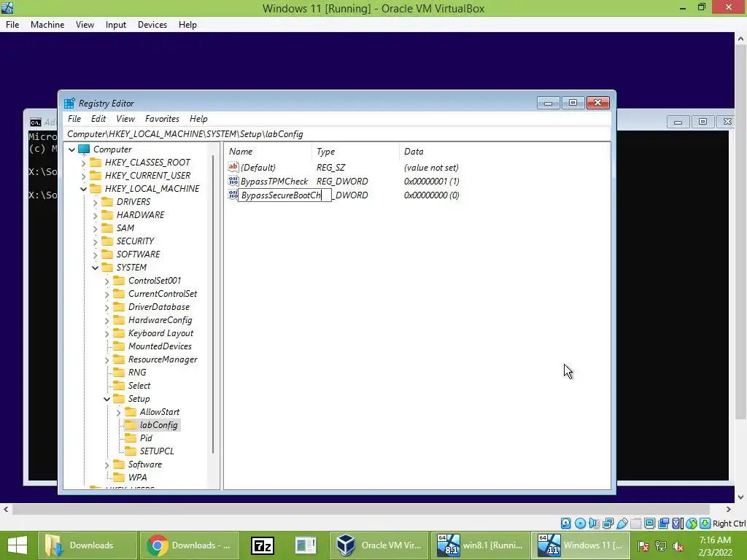This screenshot has height=560, width=747.
Task: Select the labConfig key in the tree
Action: (158, 425)
